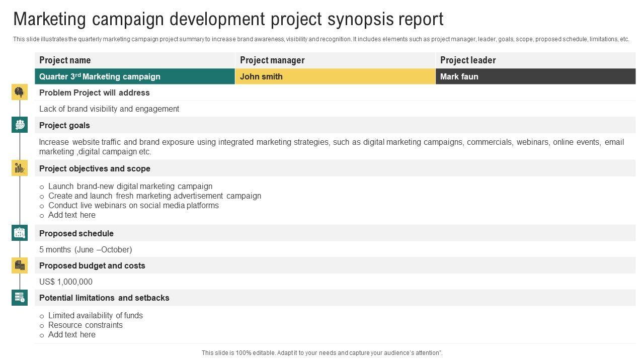Screen dimensions: 644x362
Task: Click the 5 months (June–October) text
Action: [86, 249]
